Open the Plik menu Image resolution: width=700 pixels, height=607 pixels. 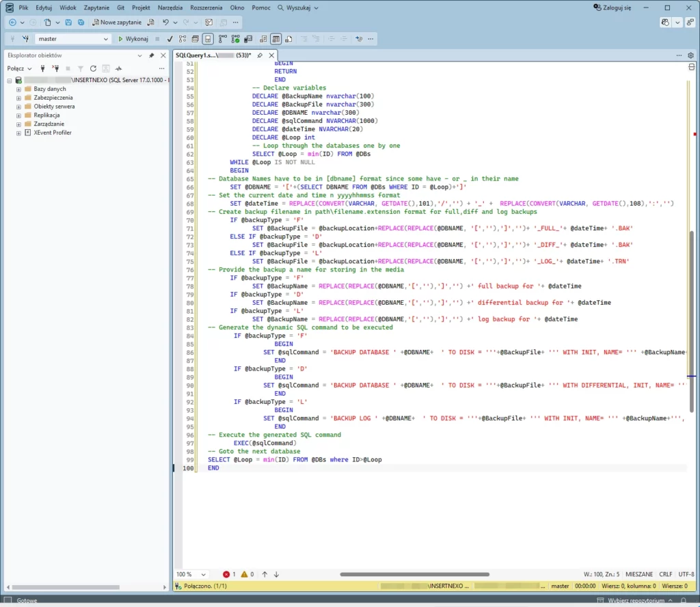pos(24,8)
